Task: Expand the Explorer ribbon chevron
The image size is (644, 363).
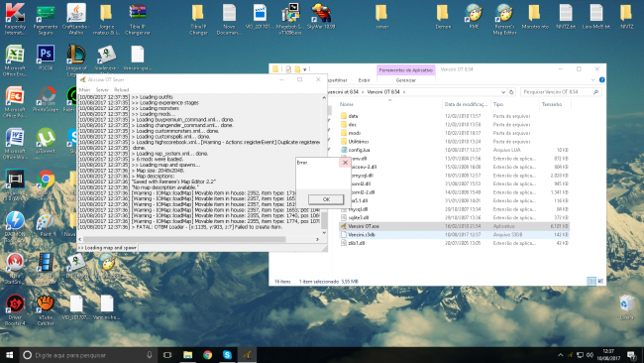Action: [592, 80]
